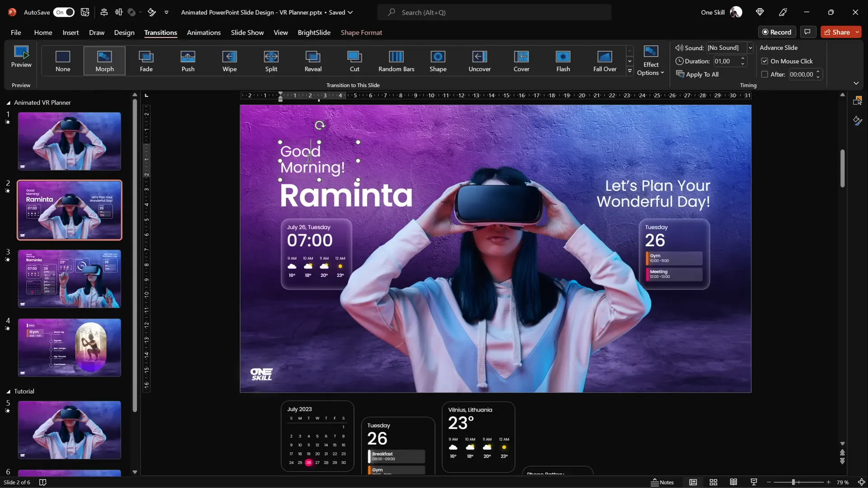Enable the After advance timing checkbox
868x488 pixels.
(x=764, y=74)
